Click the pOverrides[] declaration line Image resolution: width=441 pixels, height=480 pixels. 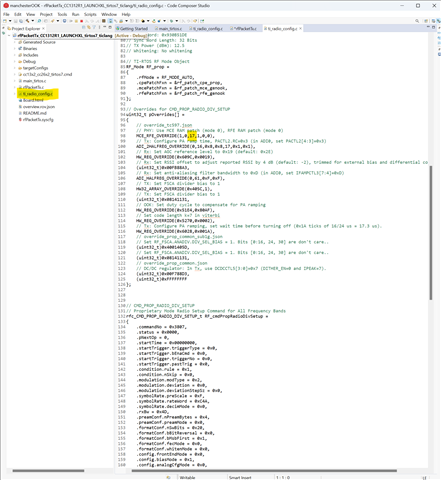(x=155, y=115)
